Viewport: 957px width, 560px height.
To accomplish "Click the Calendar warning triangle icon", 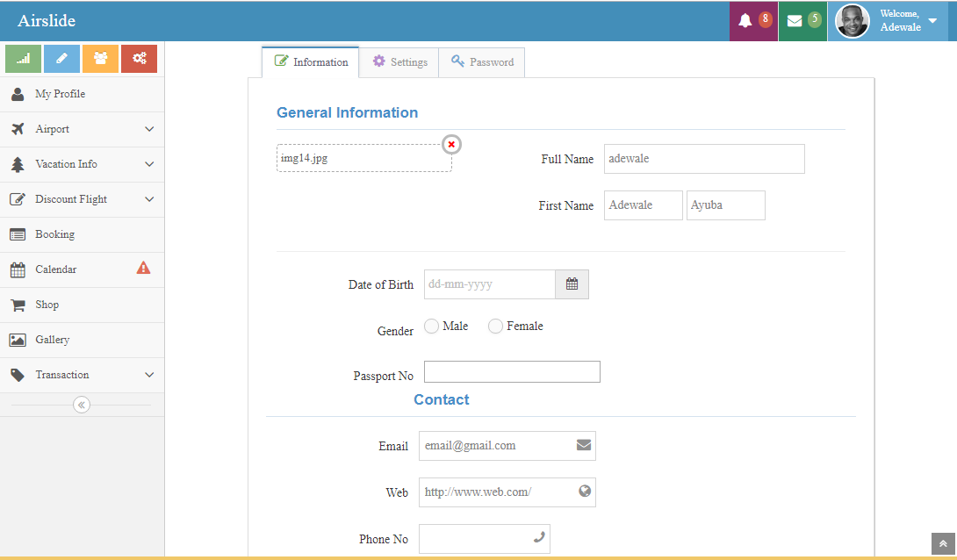I will click(143, 268).
